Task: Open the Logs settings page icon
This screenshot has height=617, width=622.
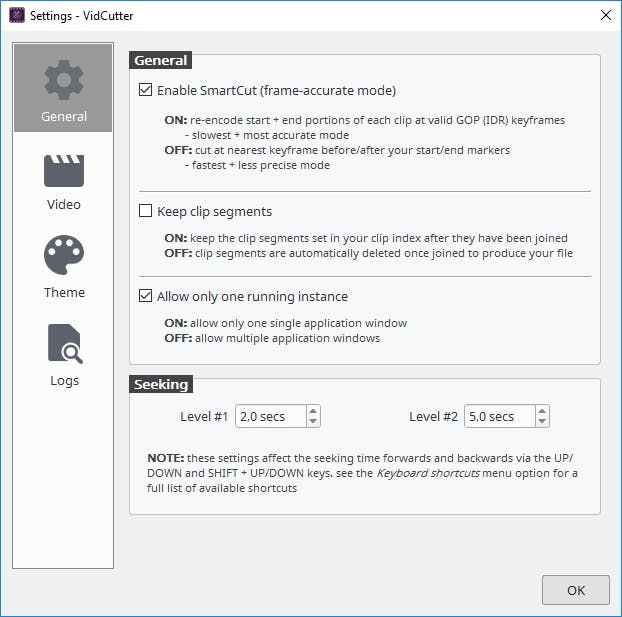Action: pos(65,344)
